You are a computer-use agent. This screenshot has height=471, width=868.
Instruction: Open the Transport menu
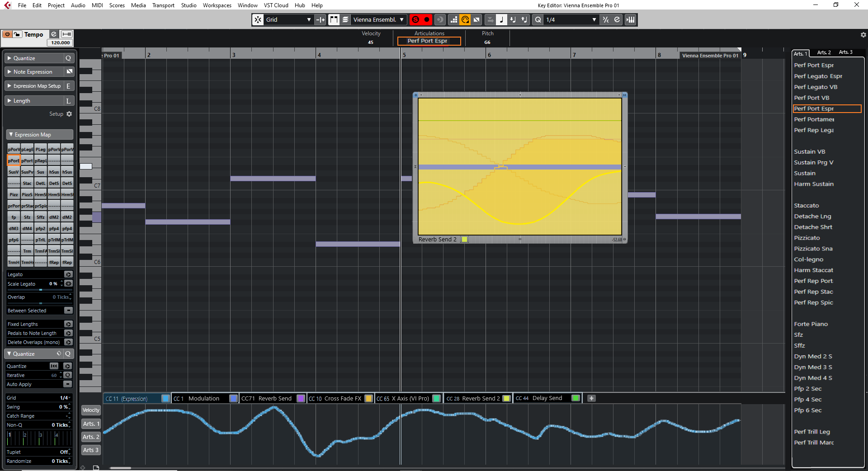[163, 5]
